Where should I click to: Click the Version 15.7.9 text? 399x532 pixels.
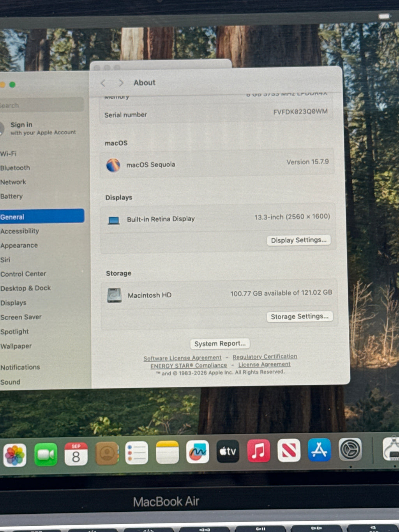pyautogui.click(x=307, y=162)
